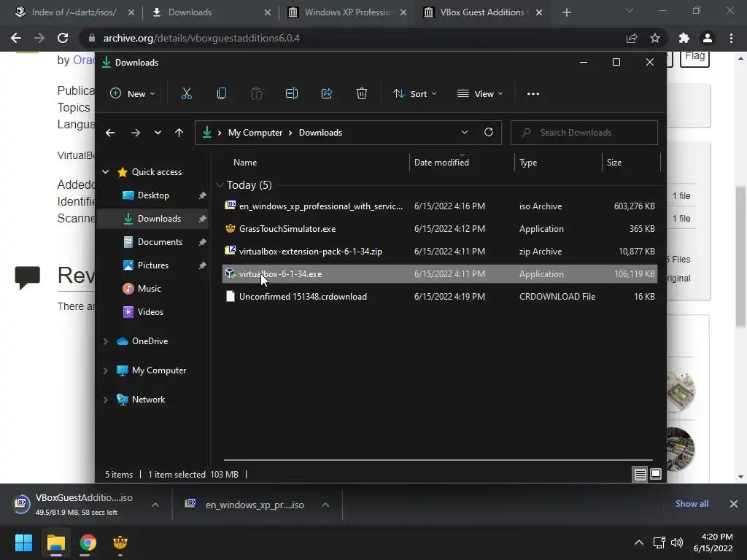The image size is (747, 560).
Task: Click the Copy icon in Explorer toolbar
Action: click(222, 94)
